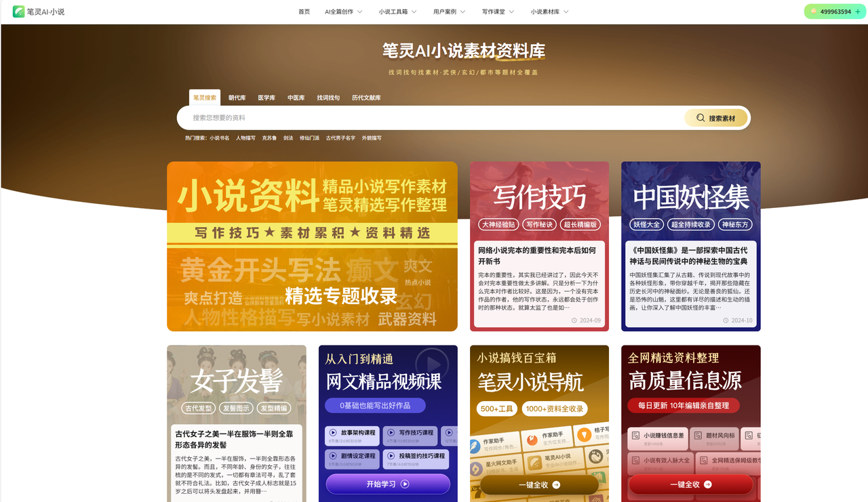Click the 笔灵AI小说 logo icon
Viewport: 868px width, 502px height.
pos(18,12)
